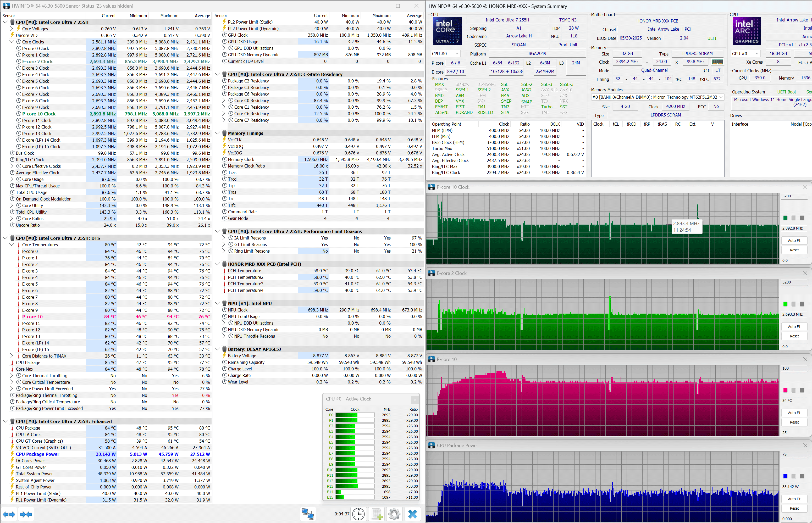This screenshot has width=812, height=523.
Task: Click green color swatch of E-core 2 Clock
Action: pos(785,304)
